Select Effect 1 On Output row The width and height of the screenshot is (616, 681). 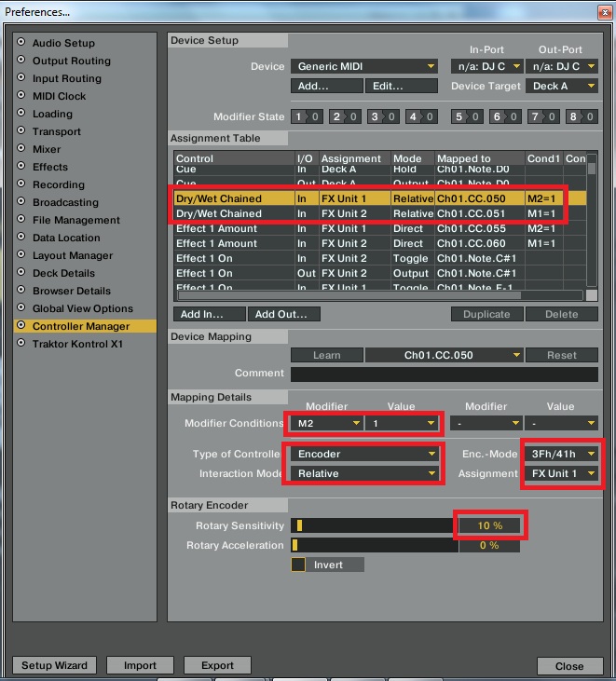pos(380,273)
